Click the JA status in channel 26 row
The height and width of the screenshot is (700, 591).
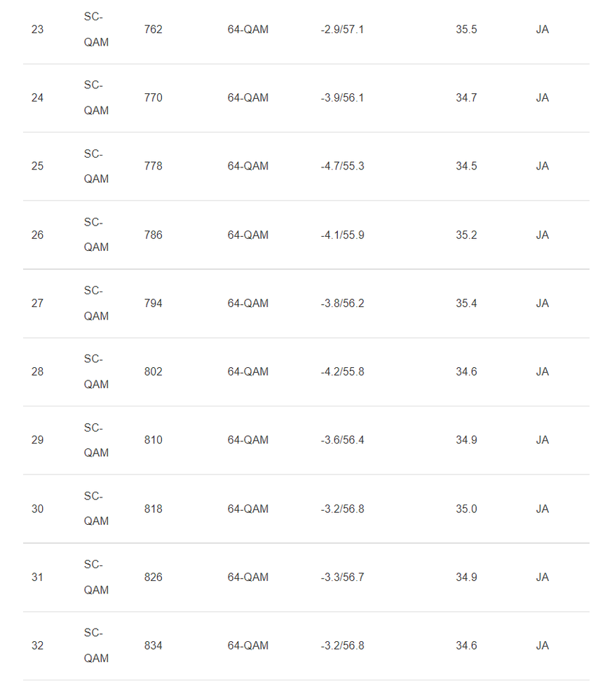542,235
